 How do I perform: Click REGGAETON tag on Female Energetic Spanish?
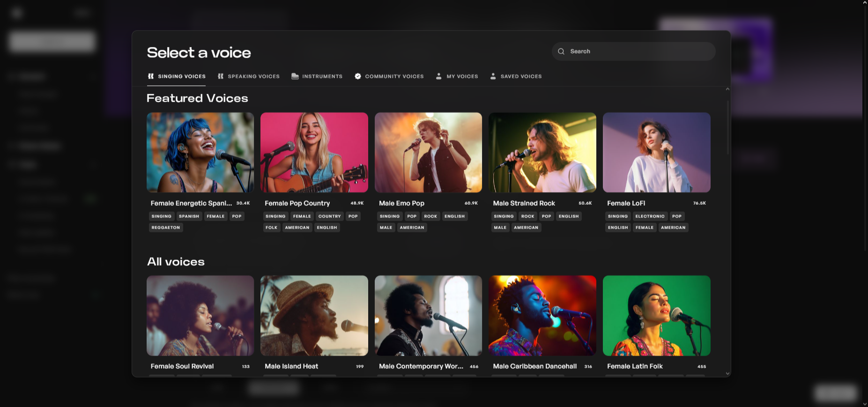tap(166, 228)
